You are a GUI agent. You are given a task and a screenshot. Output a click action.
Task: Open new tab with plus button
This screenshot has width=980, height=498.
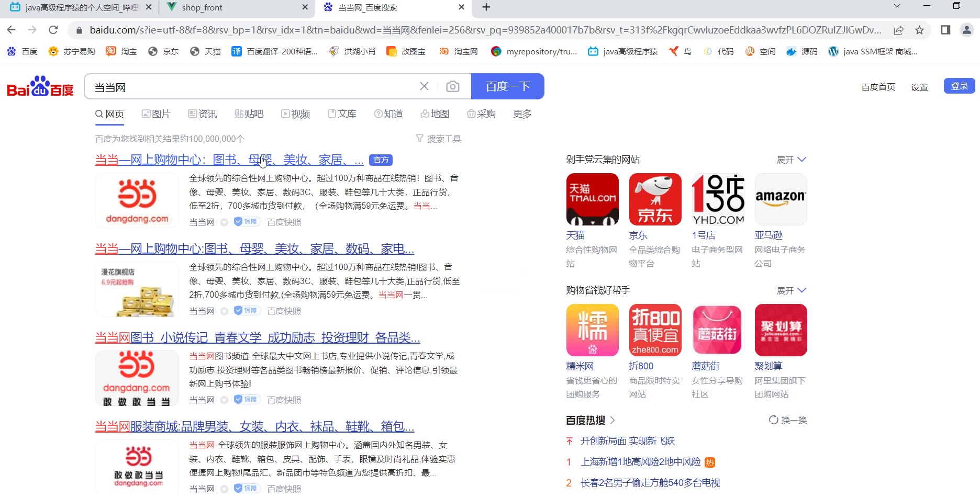(486, 7)
